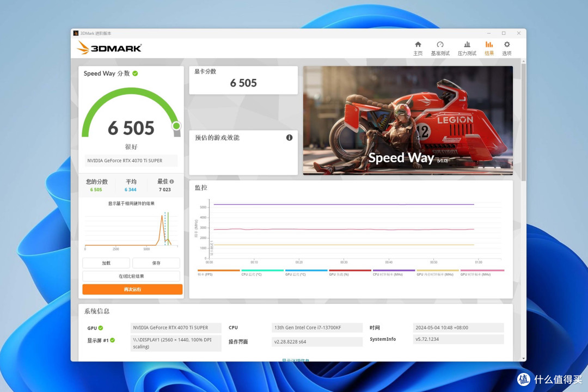The image size is (588, 392).
Task: Toggle the GPU 负载 (%) legend entry
Action: 350,272
